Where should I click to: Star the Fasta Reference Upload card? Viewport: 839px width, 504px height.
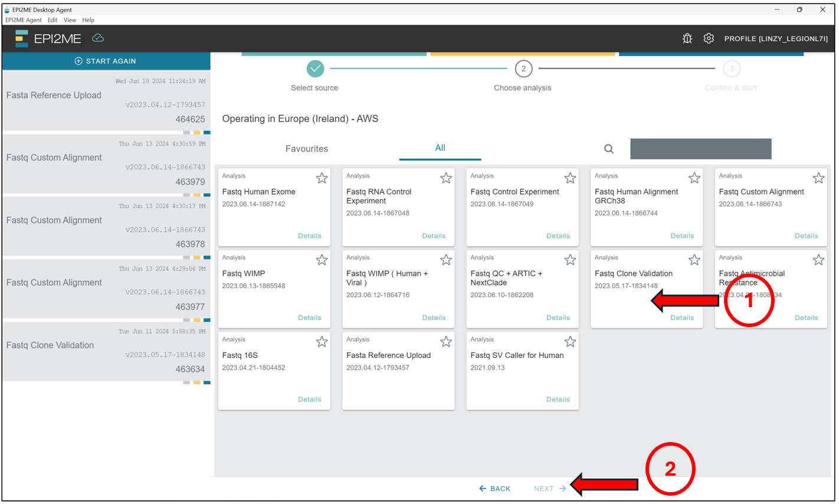[446, 342]
